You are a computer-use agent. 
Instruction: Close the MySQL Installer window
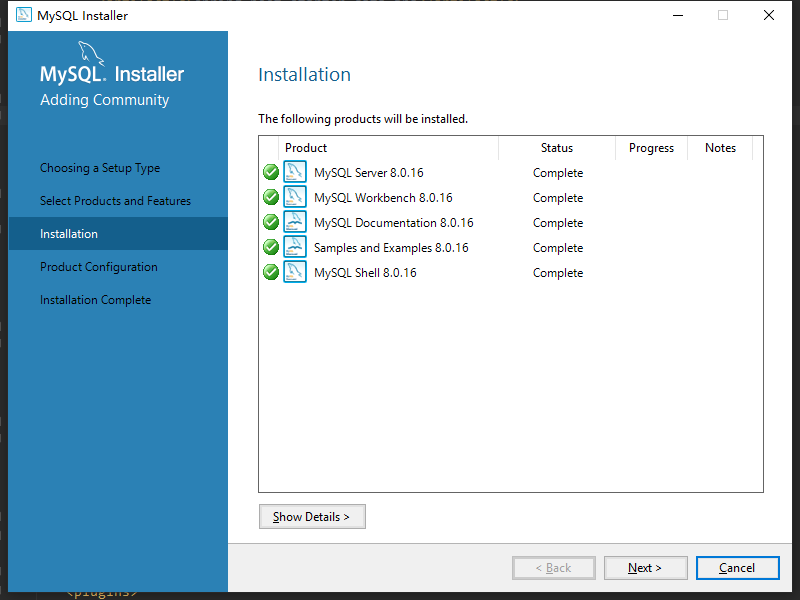click(x=769, y=15)
